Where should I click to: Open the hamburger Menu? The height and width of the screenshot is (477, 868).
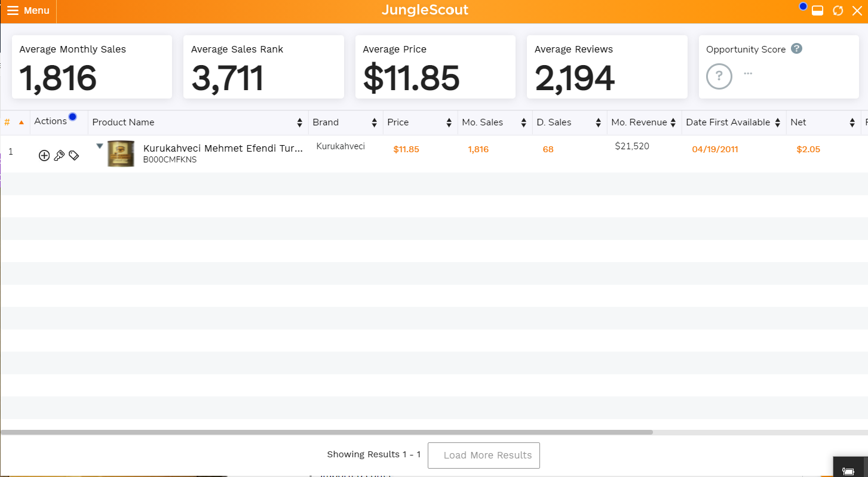[x=28, y=11]
